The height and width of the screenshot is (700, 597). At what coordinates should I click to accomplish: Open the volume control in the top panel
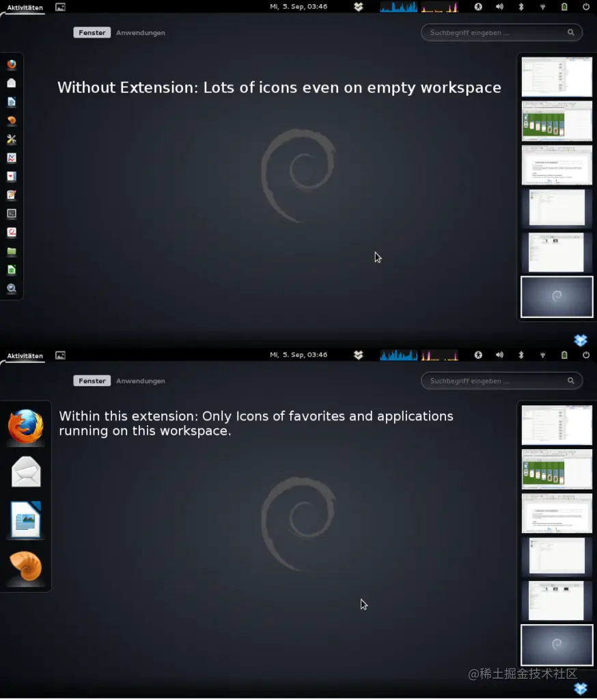(499, 7)
